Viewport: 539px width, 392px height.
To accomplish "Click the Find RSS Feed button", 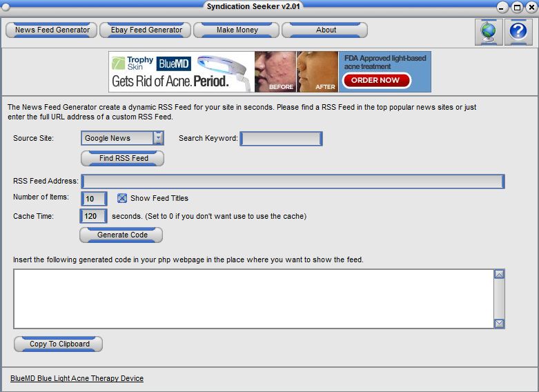I will (122, 158).
